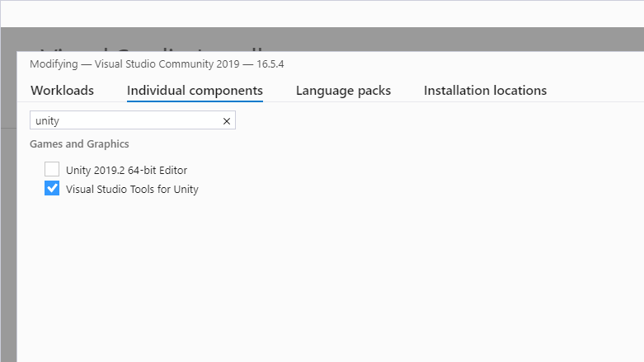Check the Unity 2019.2 64-bit Editor box

pos(52,169)
